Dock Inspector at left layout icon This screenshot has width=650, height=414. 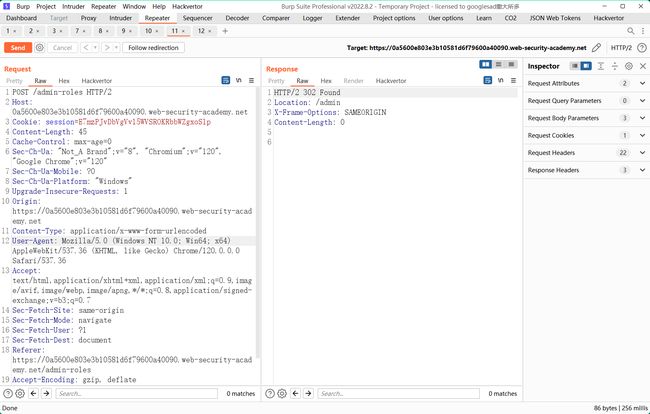point(575,66)
